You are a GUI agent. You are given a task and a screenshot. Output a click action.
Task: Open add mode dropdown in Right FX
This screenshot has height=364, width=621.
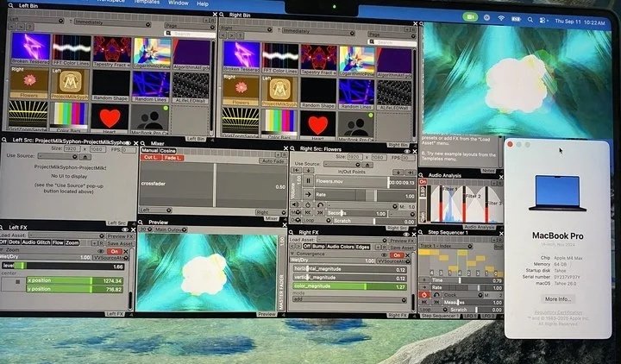349,300
